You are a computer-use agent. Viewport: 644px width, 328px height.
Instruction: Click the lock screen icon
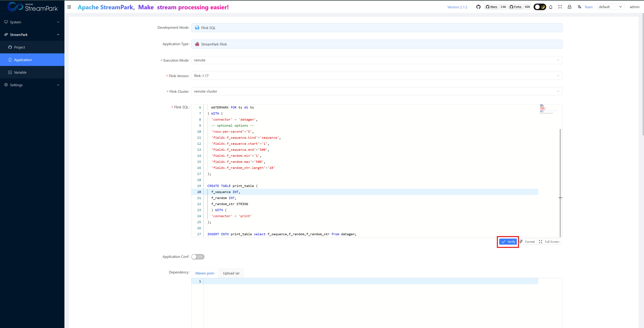(x=569, y=7)
